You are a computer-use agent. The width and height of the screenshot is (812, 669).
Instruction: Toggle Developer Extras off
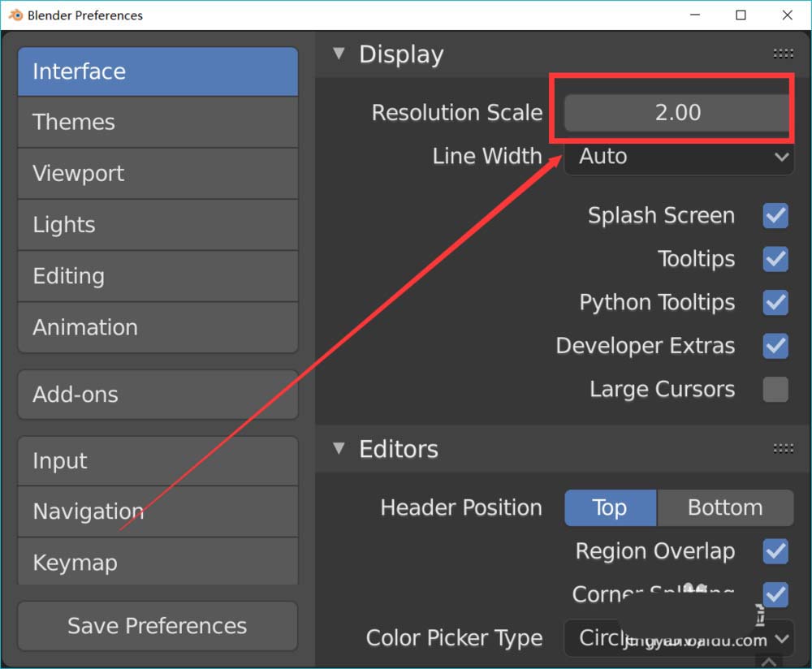point(775,346)
